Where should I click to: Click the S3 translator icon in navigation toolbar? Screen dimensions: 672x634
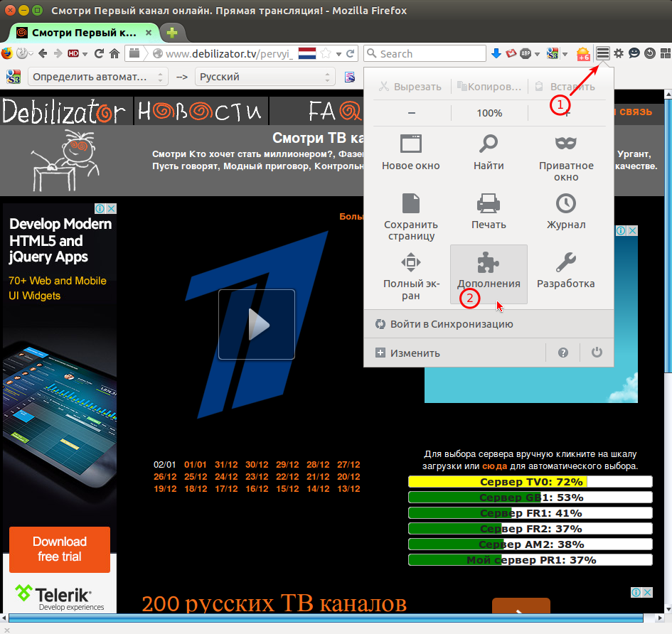(553, 53)
